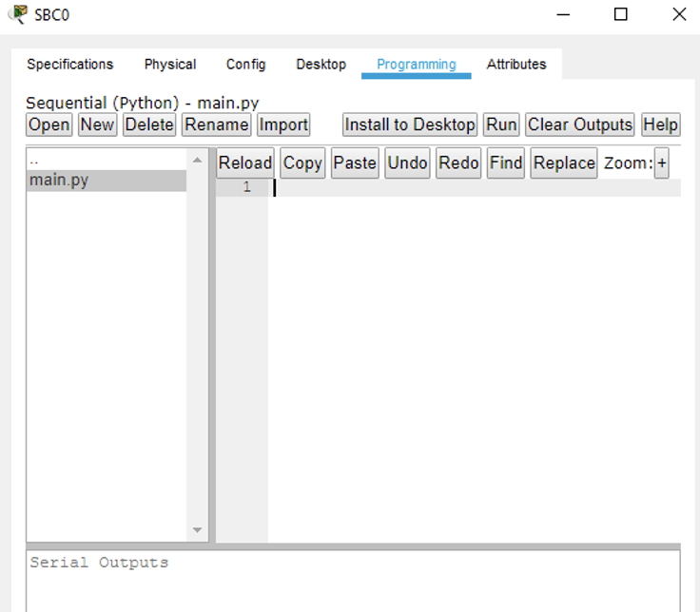Paste into the code editor

pyautogui.click(x=355, y=163)
